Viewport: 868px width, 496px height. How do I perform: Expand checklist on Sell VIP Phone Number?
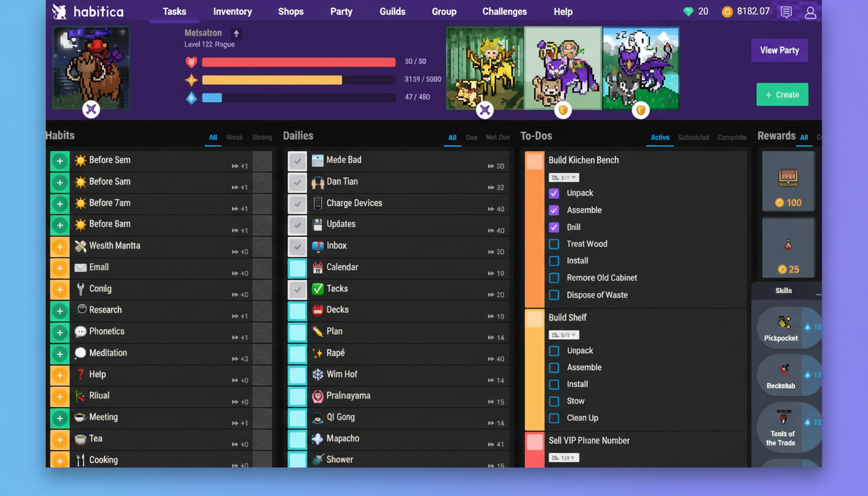563,457
